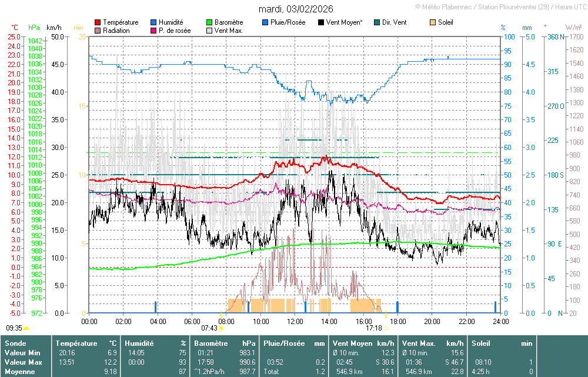Click the teal Dir. Vent legend square
The height and width of the screenshot is (377, 588).
[x=377, y=22]
